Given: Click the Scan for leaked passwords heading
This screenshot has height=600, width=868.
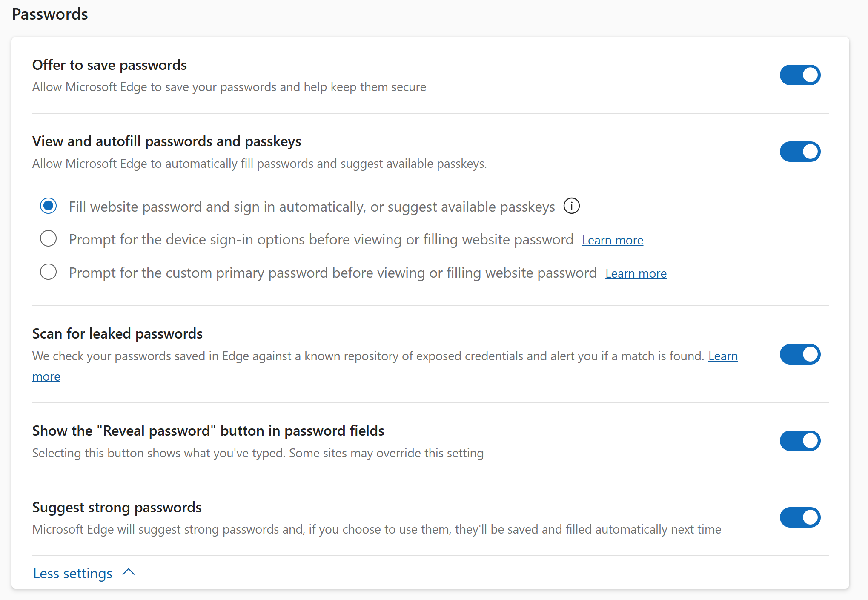Looking at the screenshot, I should tap(117, 333).
